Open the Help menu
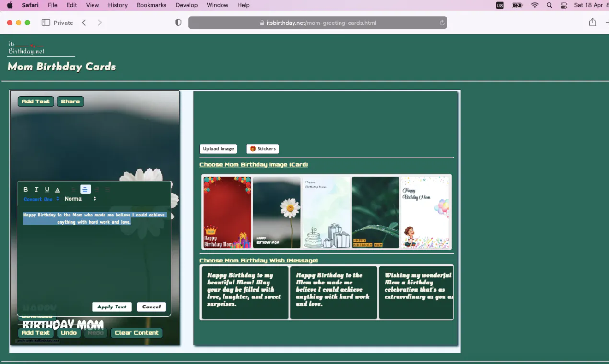The height and width of the screenshot is (364, 609). [x=244, y=5]
